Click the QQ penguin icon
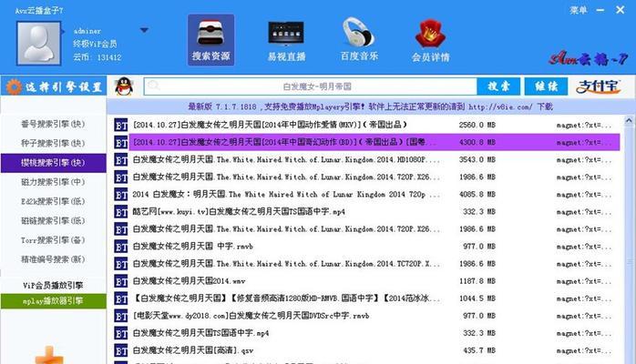Viewport: 636px width, 364px height. 124,86
